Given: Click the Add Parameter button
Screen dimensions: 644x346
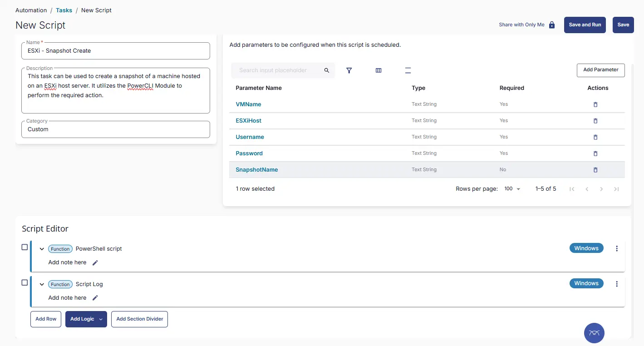Looking at the screenshot, I should (600, 70).
